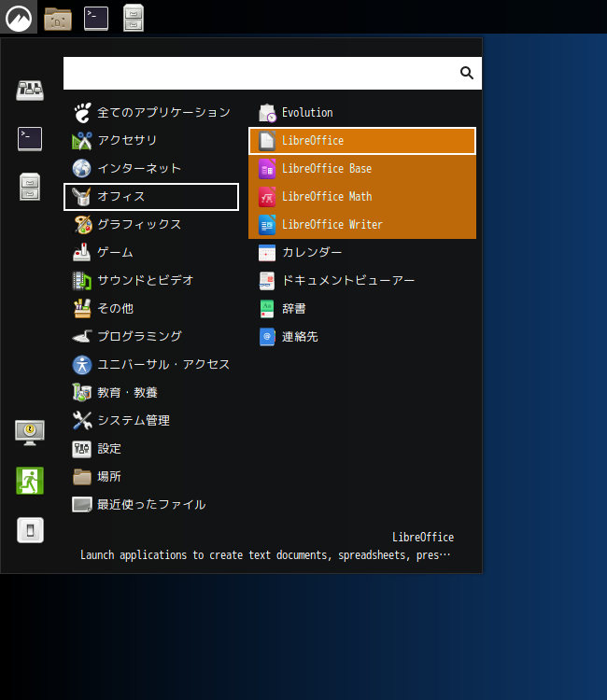Viewport: 607px width, 700px height.
Task: Select 全てのアプリケーション category
Action: 151,113
